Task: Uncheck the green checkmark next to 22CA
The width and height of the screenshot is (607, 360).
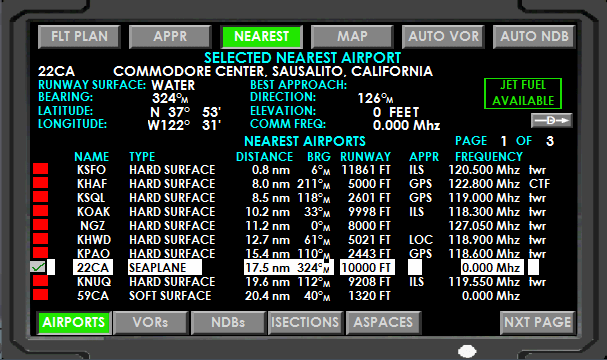Action: tap(38, 267)
